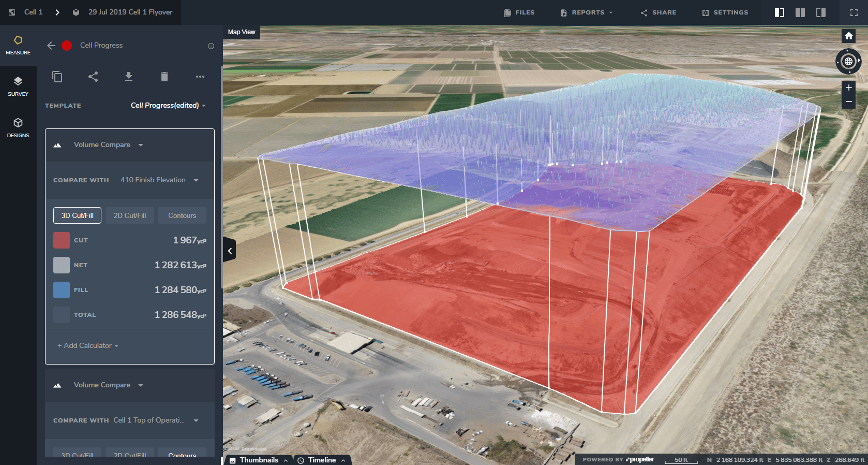Image resolution: width=868 pixels, height=465 pixels.
Task: Go back with the left arrow icon
Action: (x=51, y=46)
